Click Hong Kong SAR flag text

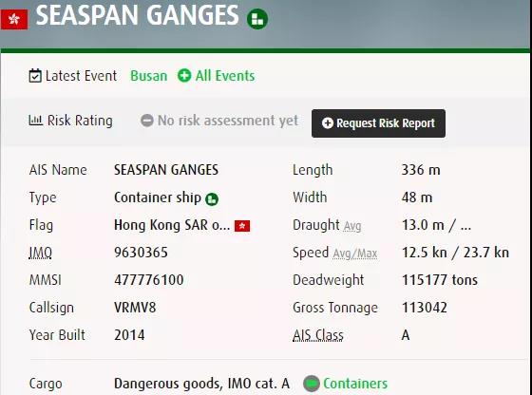pos(172,225)
